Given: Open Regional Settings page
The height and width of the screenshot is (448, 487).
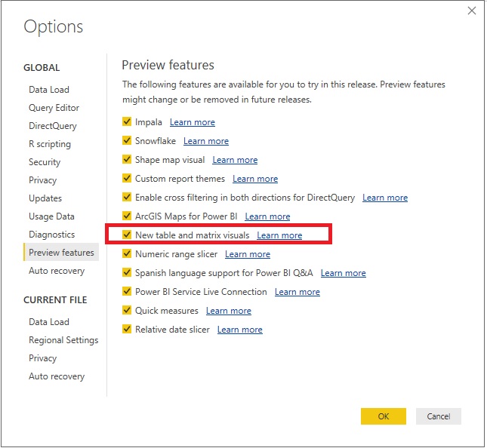Looking at the screenshot, I should coord(63,340).
